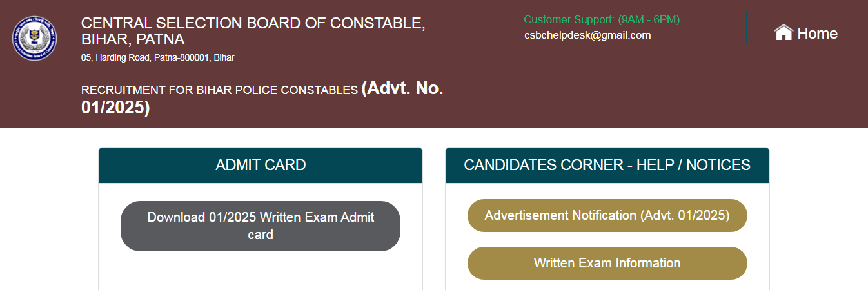Go to the Home page link

click(817, 34)
